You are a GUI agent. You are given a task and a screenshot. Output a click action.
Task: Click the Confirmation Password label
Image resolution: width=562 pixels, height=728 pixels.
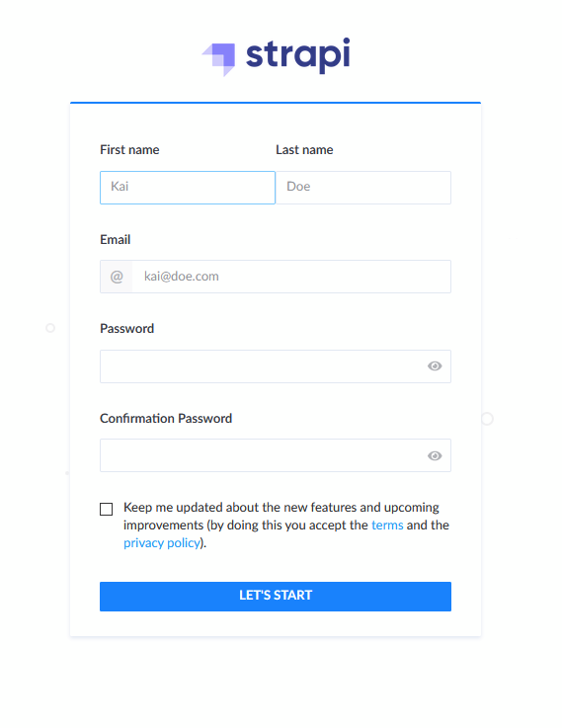coord(166,418)
